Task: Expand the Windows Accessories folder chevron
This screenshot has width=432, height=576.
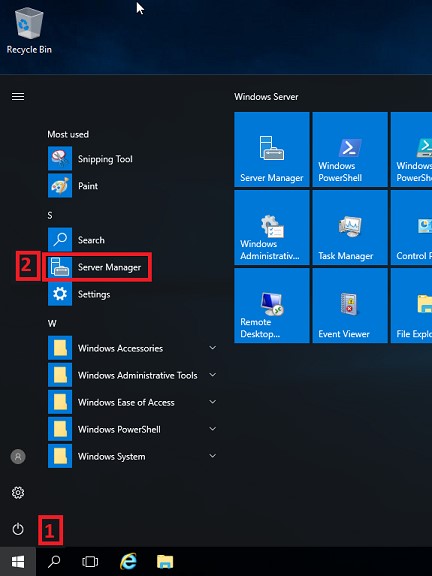Action: coord(212,348)
